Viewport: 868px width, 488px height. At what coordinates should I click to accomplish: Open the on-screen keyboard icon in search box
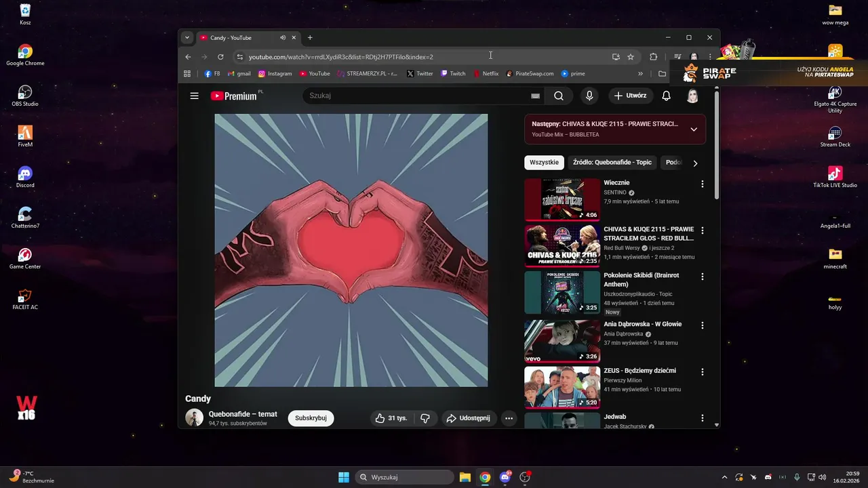click(x=535, y=96)
